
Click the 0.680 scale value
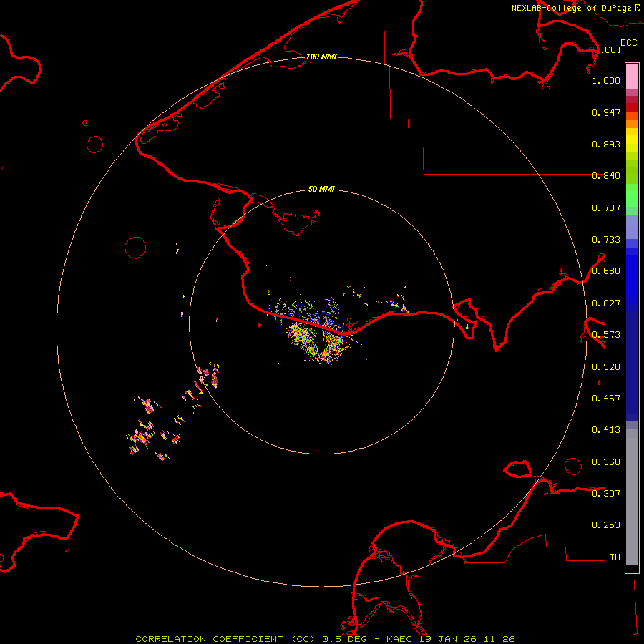click(x=606, y=271)
